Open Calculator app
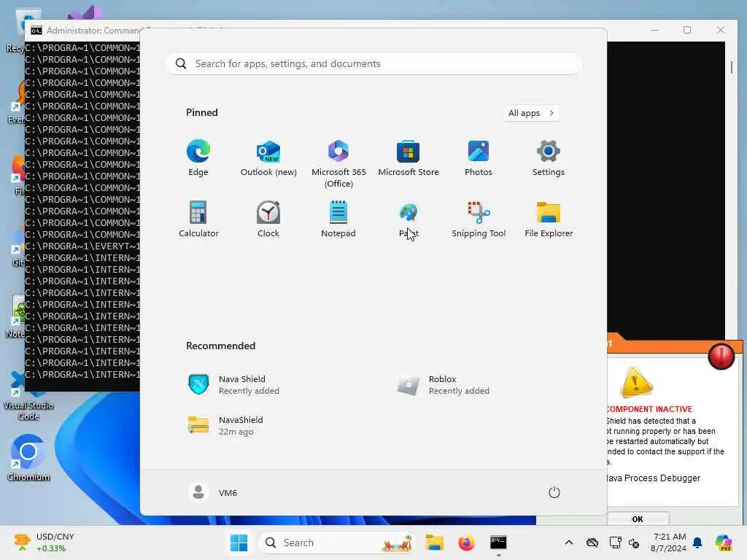 (x=198, y=219)
